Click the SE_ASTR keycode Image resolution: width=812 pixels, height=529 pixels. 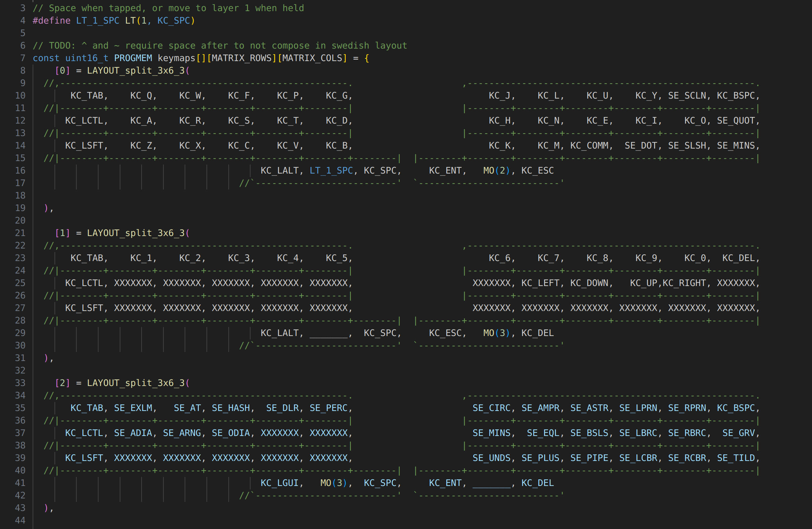(x=589, y=408)
